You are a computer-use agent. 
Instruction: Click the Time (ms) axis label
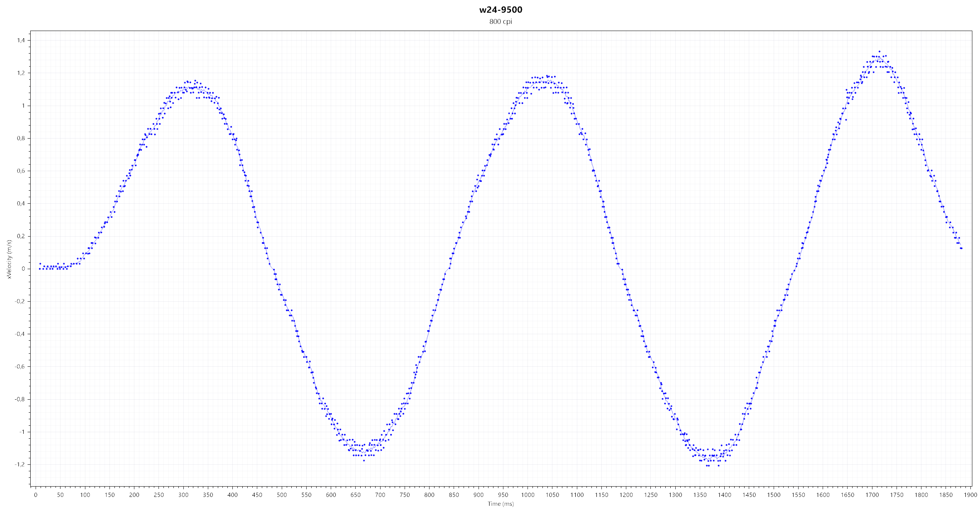pos(500,504)
